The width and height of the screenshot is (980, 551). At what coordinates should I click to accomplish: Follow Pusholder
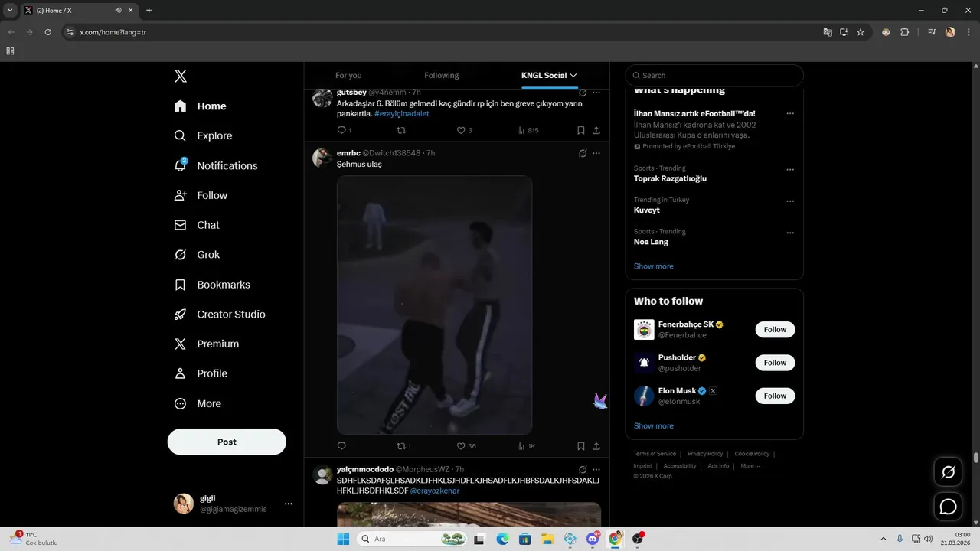coord(775,363)
